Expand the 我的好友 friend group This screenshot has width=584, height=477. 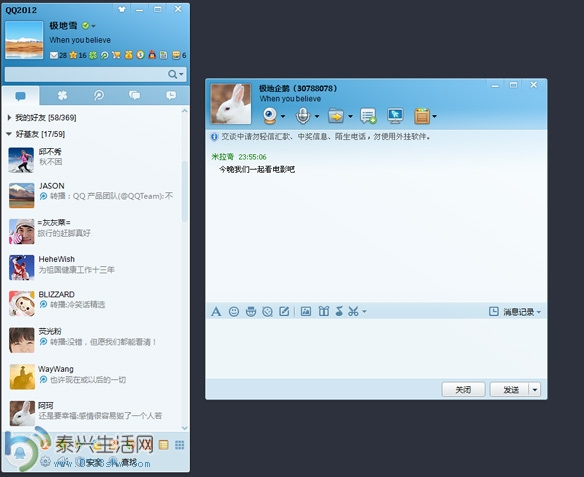9,118
